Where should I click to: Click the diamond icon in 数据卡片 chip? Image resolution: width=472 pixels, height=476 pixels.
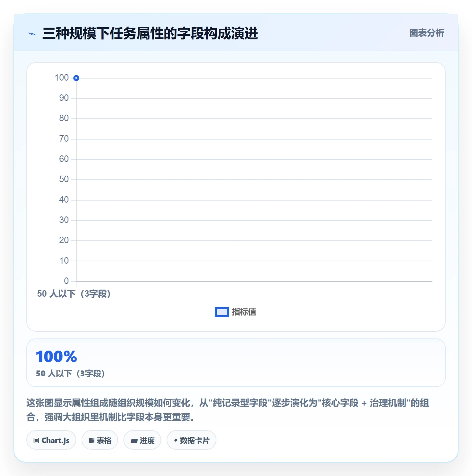[176, 440]
